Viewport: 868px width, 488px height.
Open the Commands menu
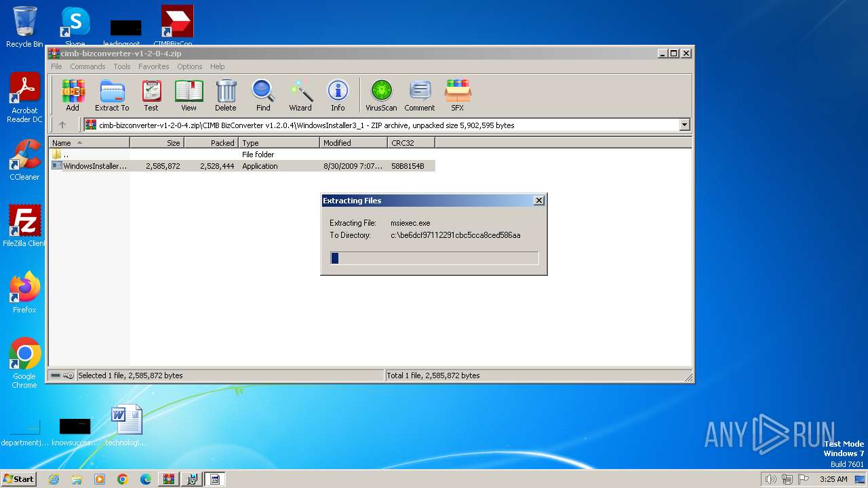(x=87, y=66)
